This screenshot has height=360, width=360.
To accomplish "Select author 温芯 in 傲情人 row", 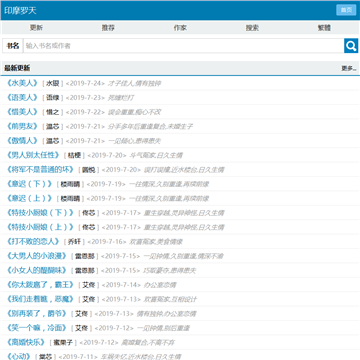I will coord(53,141).
